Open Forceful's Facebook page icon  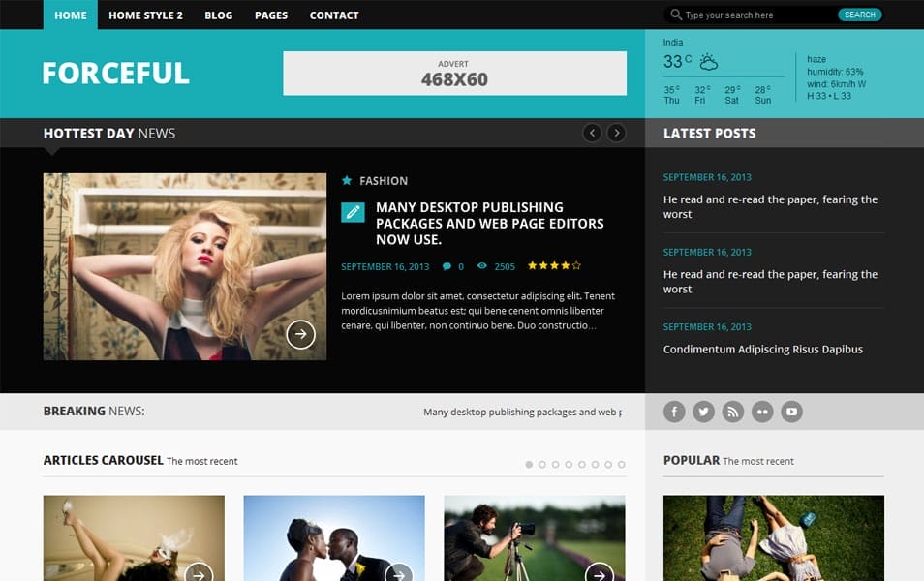(674, 411)
